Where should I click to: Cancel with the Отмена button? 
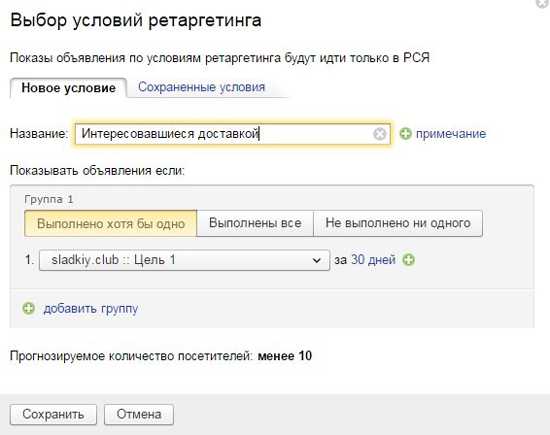(x=139, y=414)
